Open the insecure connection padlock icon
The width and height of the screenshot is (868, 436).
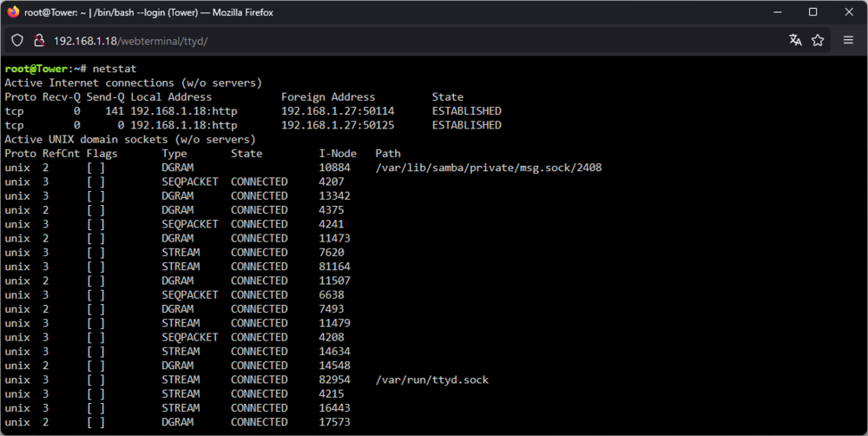39,41
